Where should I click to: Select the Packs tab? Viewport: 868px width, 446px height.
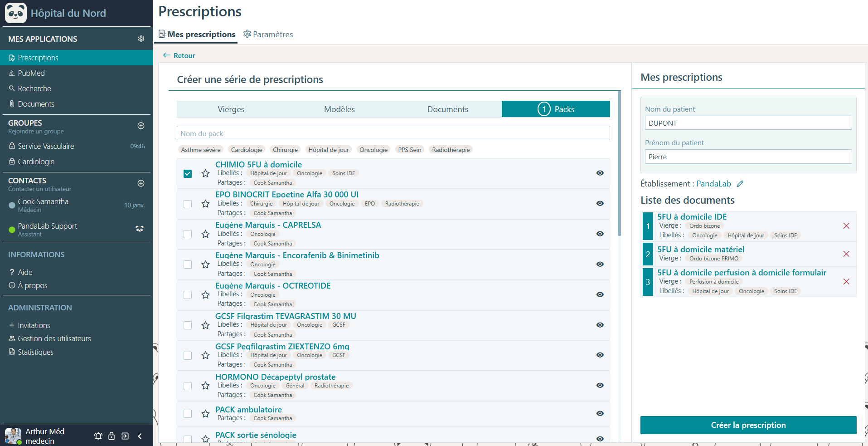point(556,109)
